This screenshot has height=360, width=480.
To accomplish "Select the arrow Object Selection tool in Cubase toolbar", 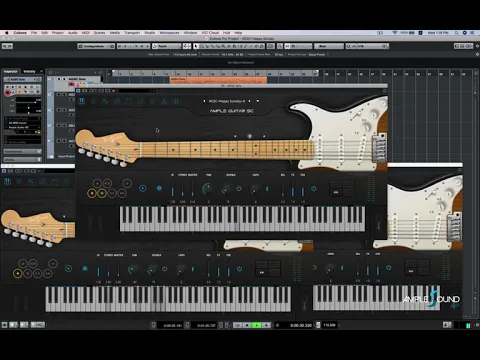I will [x=196, y=46].
